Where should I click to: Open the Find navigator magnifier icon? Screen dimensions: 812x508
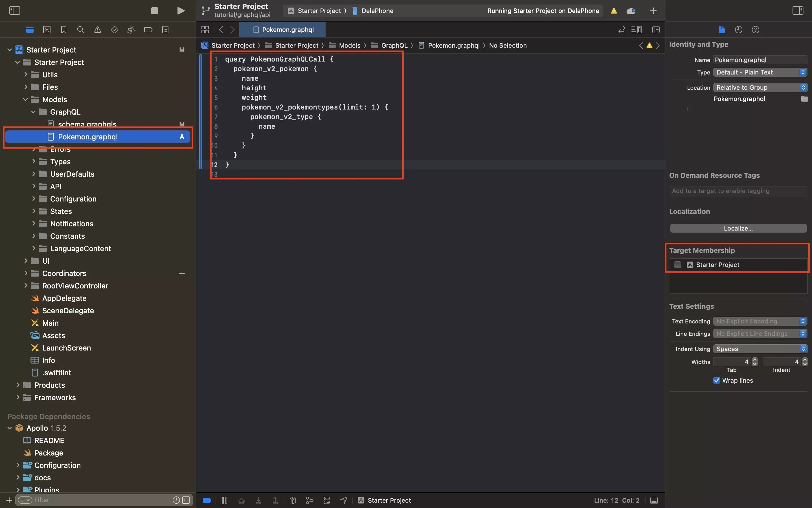pos(81,30)
